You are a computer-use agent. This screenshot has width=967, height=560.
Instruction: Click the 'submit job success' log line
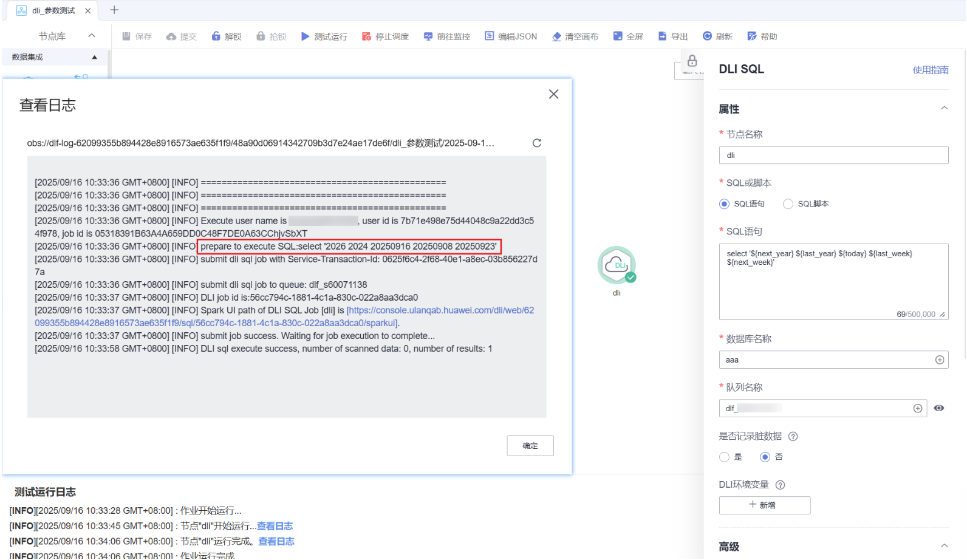click(x=234, y=336)
